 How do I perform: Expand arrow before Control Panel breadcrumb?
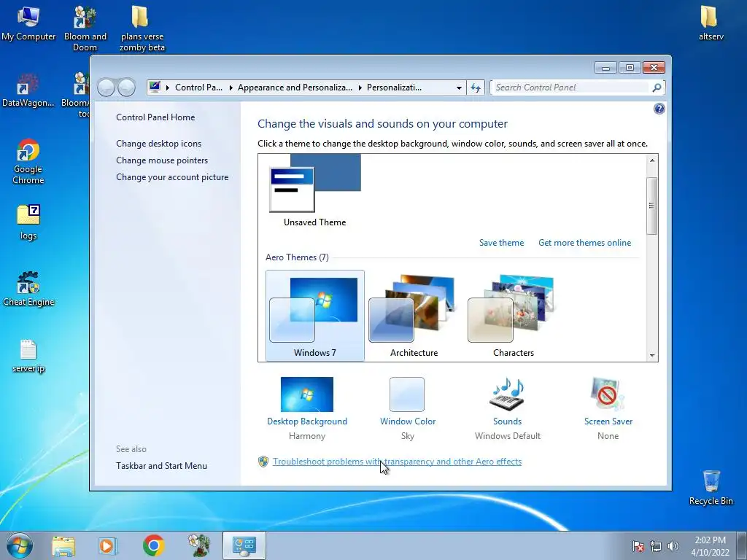pos(168,87)
